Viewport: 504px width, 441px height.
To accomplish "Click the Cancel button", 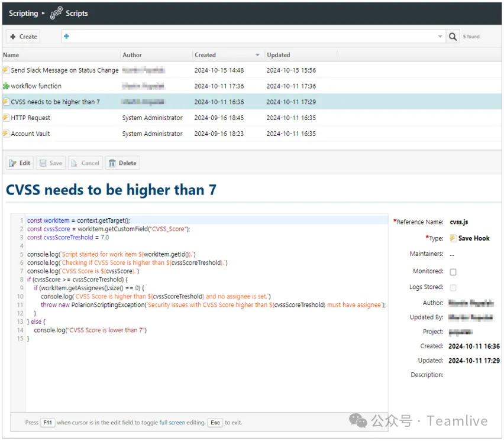I will 85,163.
